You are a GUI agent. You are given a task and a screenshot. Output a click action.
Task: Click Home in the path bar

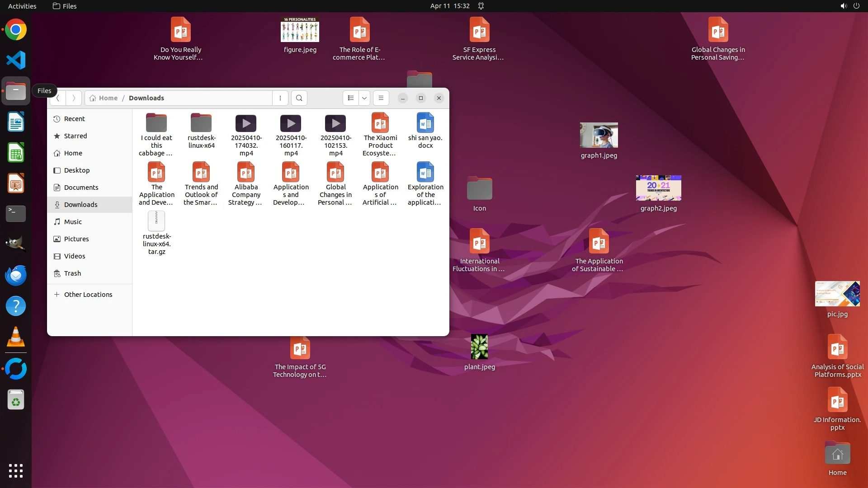[x=108, y=98]
